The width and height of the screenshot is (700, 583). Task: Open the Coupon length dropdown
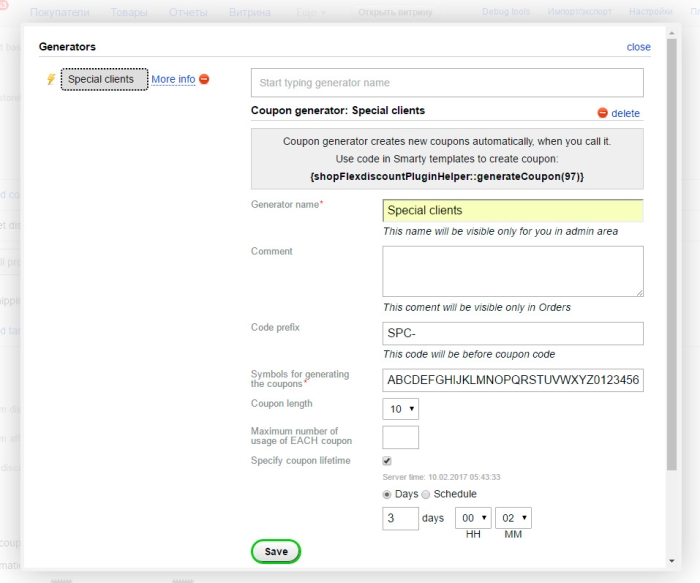pyautogui.click(x=401, y=409)
